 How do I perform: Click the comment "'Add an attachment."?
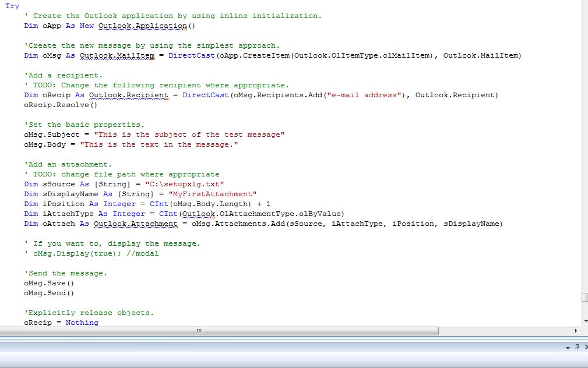68,165
